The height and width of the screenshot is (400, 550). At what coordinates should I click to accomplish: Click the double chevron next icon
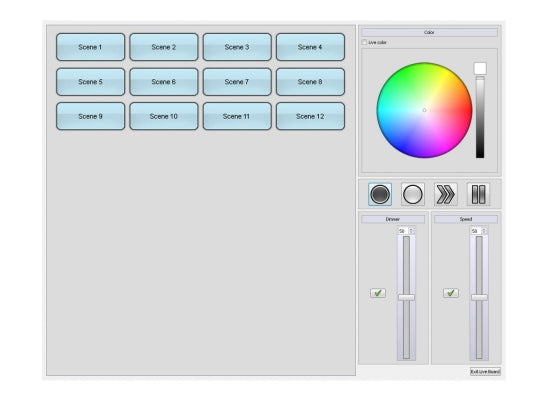(445, 194)
